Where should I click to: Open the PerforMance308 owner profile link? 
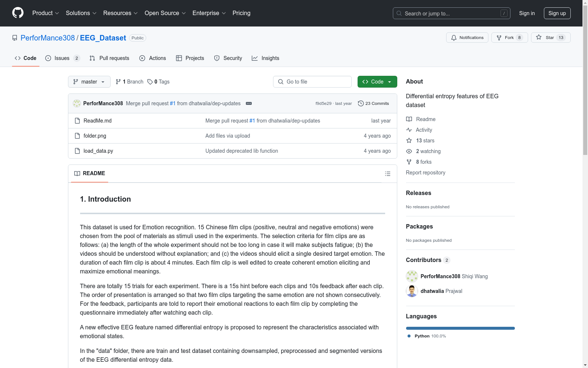[48, 38]
